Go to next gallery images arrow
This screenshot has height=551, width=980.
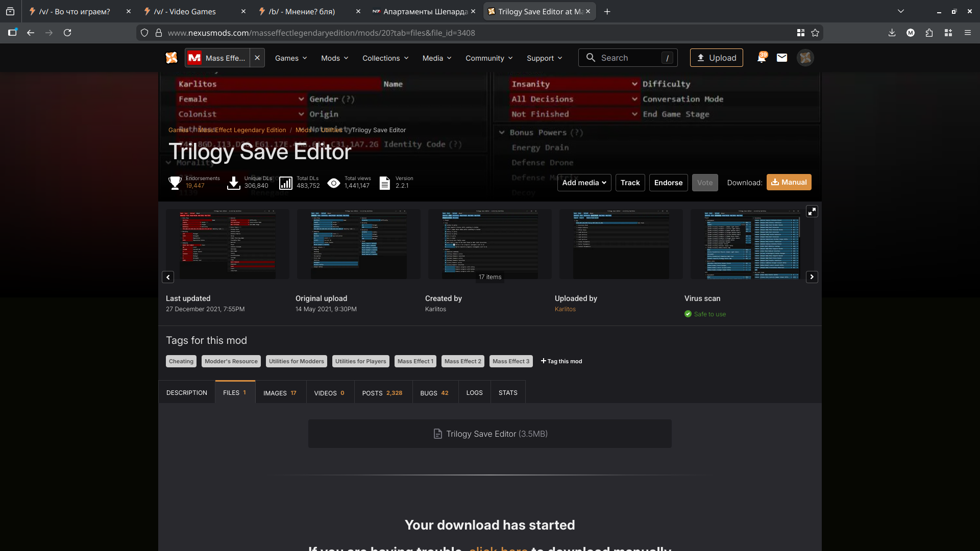click(812, 277)
